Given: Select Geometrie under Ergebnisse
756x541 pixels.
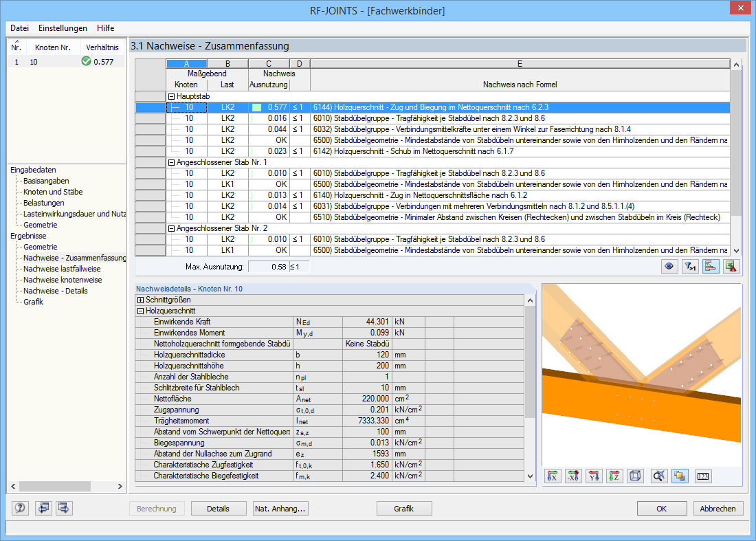Looking at the screenshot, I should 41,247.
